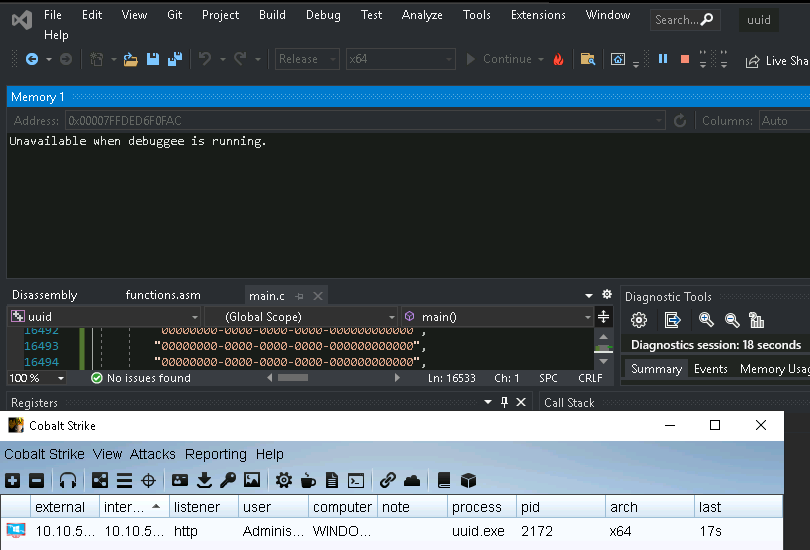Image resolution: width=810 pixels, height=550 pixels.
Task: Click Live Share button
Action: 777,61
